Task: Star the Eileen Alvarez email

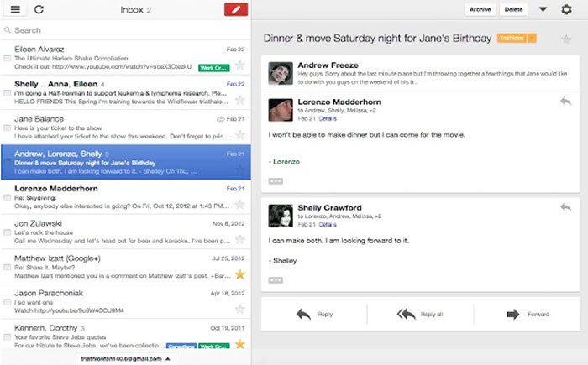Action: click(x=240, y=65)
